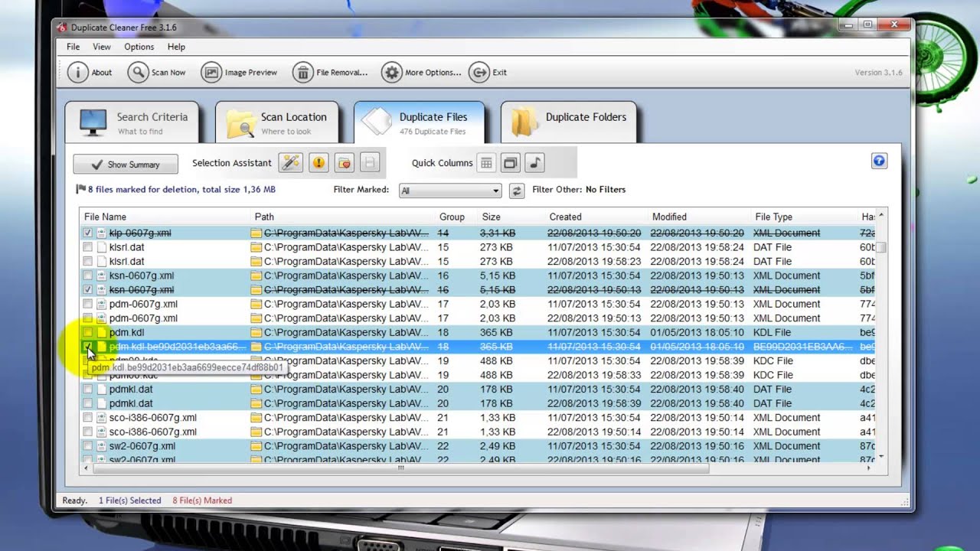The image size is (980, 551).
Task: Click the 'KDL File' type cell
Action: click(x=773, y=333)
